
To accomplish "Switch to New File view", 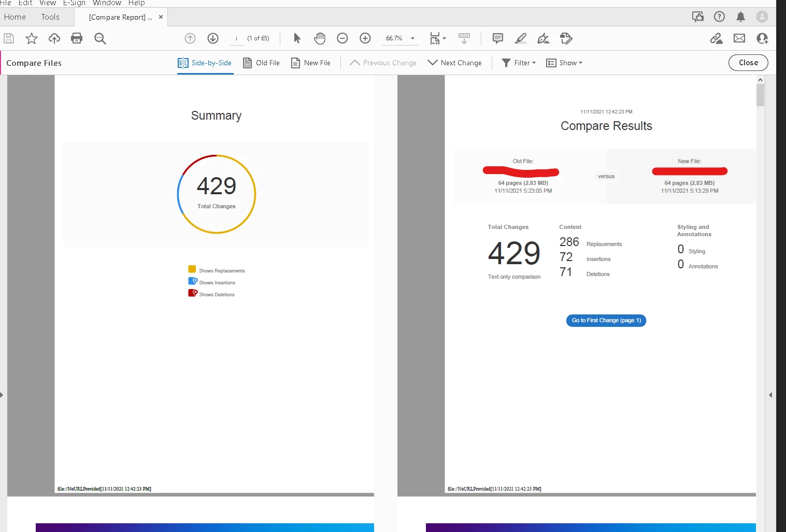I will tap(311, 63).
